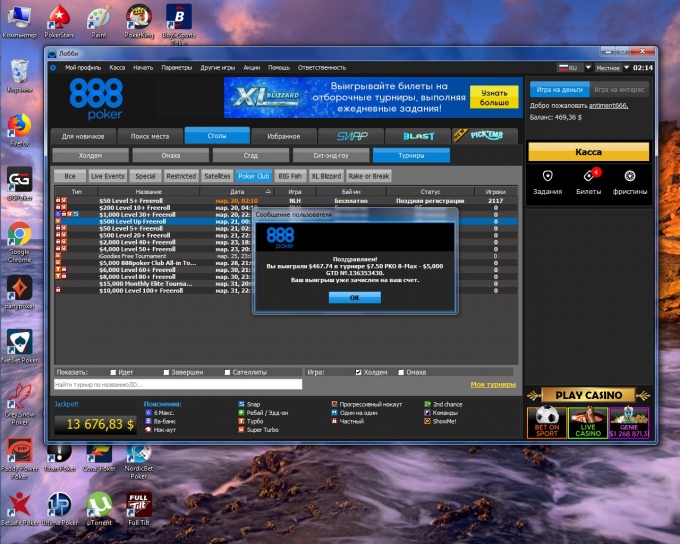This screenshot has height=544, width=680.
Task: Open the NetBet Poker desktop icon
Action: click(x=20, y=346)
